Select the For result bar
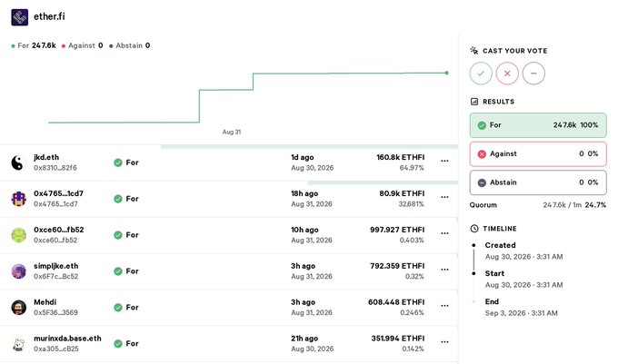Screen dimensions: 618x364 [x=538, y=125]
